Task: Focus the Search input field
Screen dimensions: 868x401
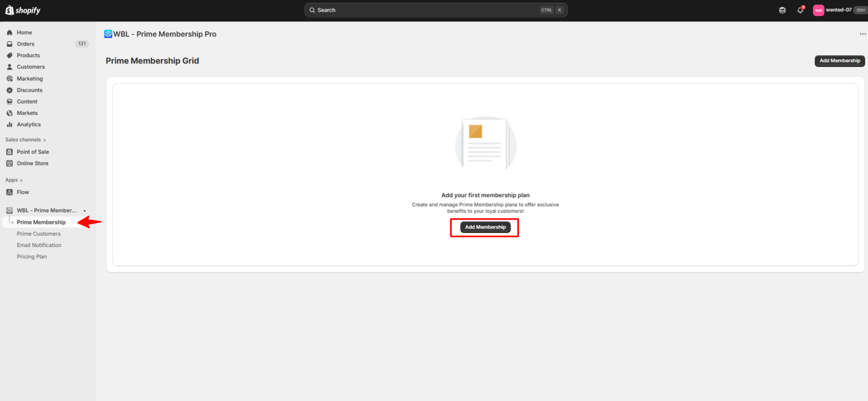Action: click(436, 10)
